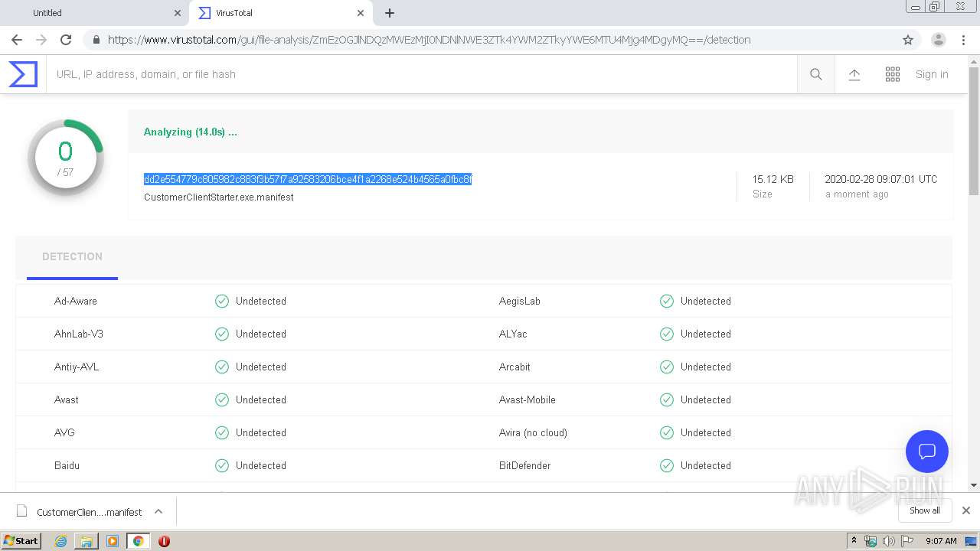
Task: Close the downloads bar
Action: [x=966, y=510]
